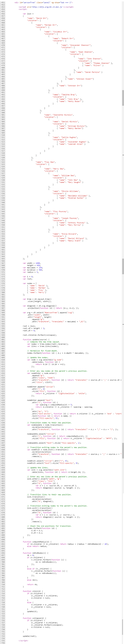Viewport: 124px width, 644px height.
Task: Select the "Floy Dew" name string
Action: pos(50,162)
